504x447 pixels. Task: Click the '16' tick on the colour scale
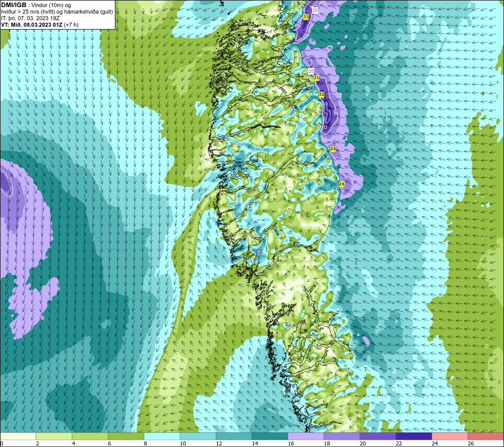click(x=291, y=443)
